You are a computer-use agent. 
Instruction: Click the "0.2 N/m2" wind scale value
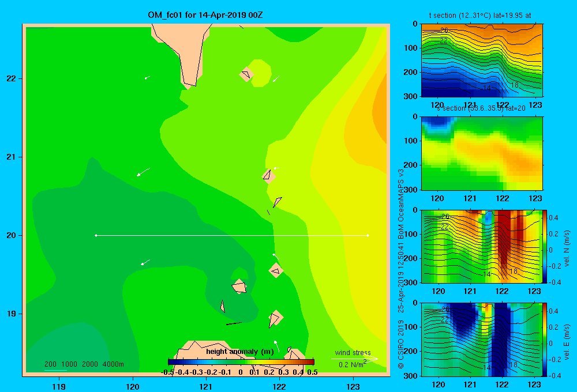[353, 364]
